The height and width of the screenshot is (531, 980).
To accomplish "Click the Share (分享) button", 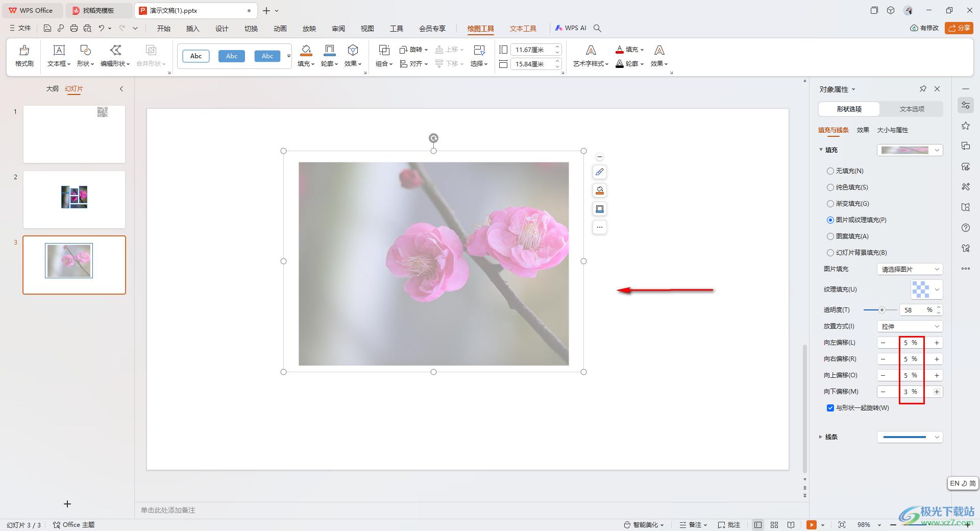I will (x=959, y=28).
